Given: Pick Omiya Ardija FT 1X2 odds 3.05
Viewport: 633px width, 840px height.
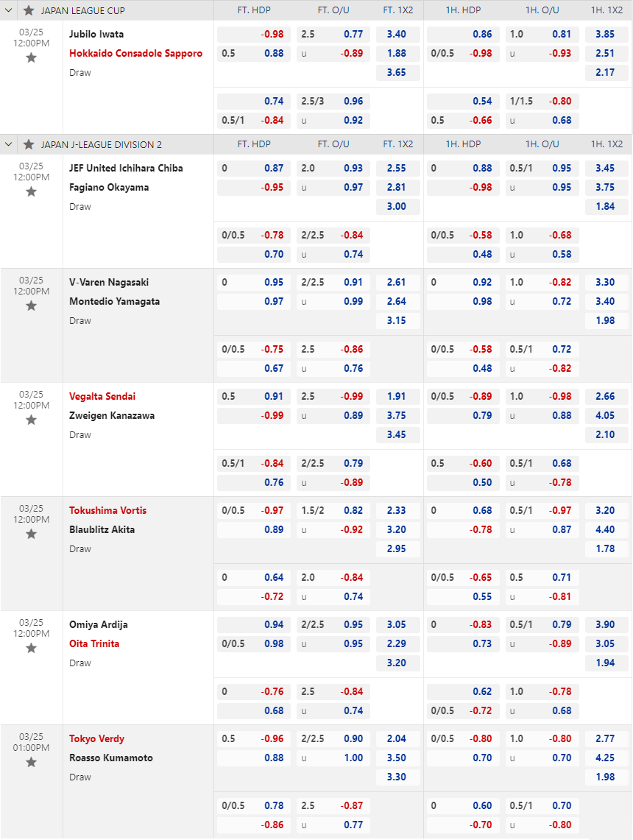Looking at the screenshot, I should [398, 624].
